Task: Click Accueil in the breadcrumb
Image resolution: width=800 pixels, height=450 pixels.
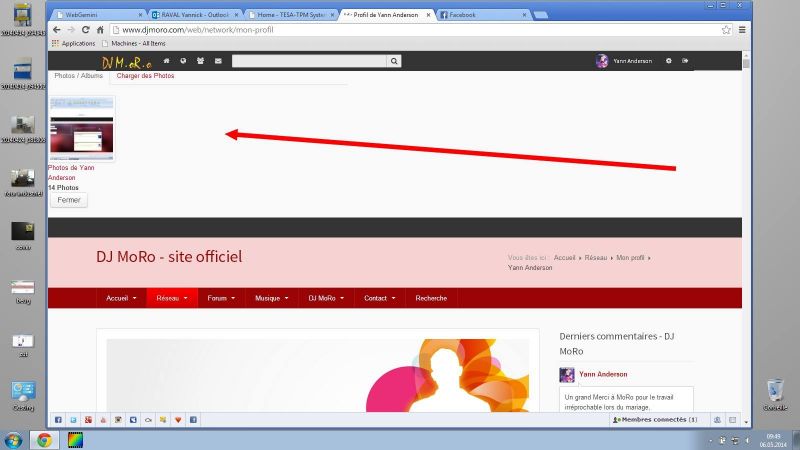Action: click(564, 258)
